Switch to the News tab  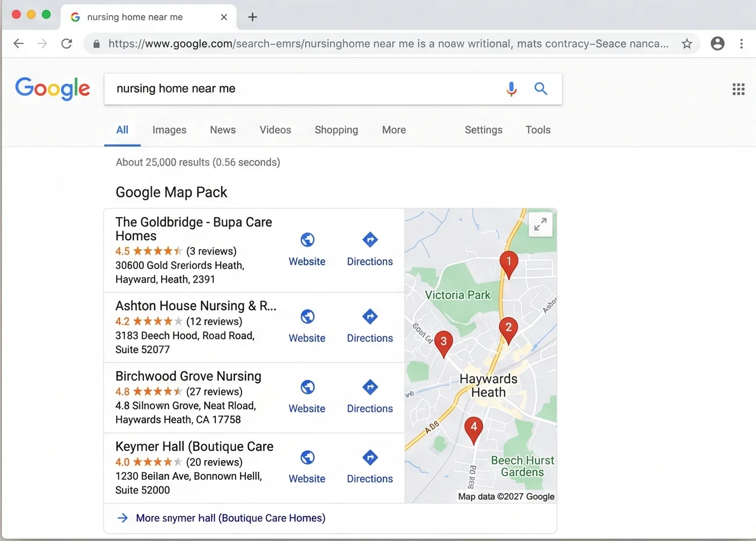(223, 130)
